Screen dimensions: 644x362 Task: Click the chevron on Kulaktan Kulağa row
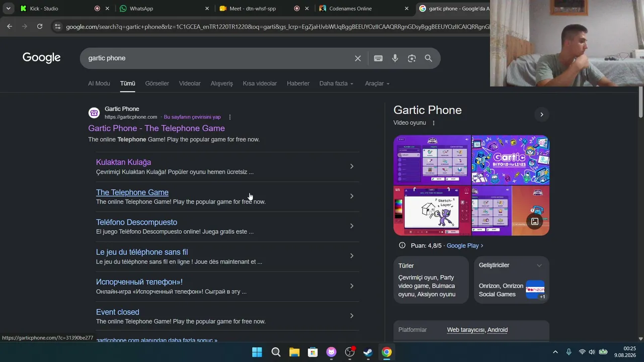pyautogui.click(x=352, y=166)
